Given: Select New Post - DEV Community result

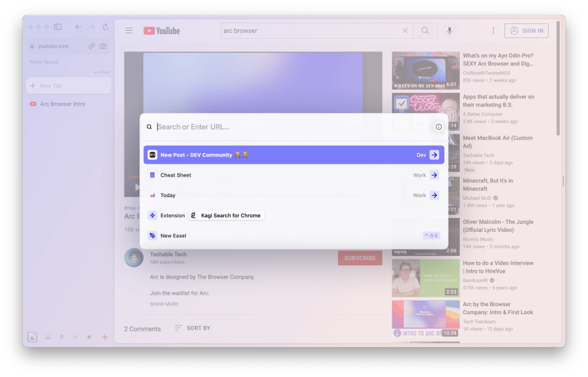Looking at the screenshot, I should (293, 155).
